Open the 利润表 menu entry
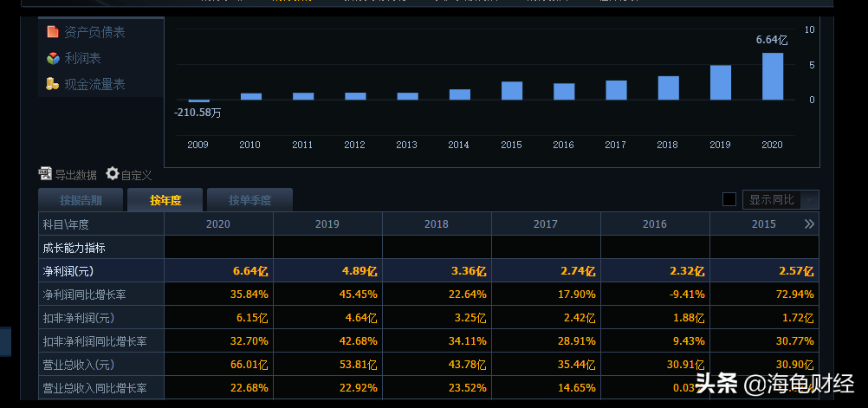 point(82,58)
